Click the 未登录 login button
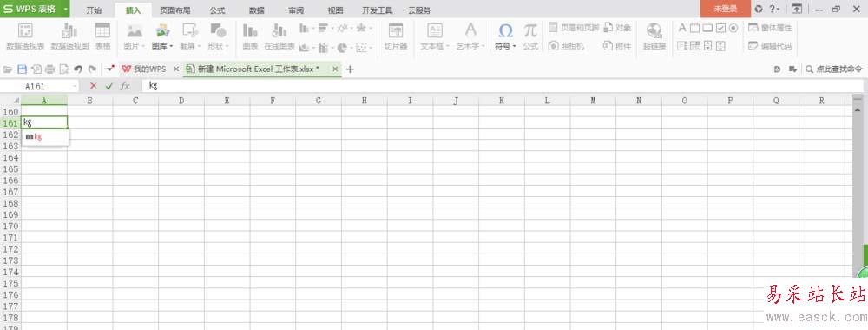The width and height of the screenshot is (868, 330). pos(725,9)
